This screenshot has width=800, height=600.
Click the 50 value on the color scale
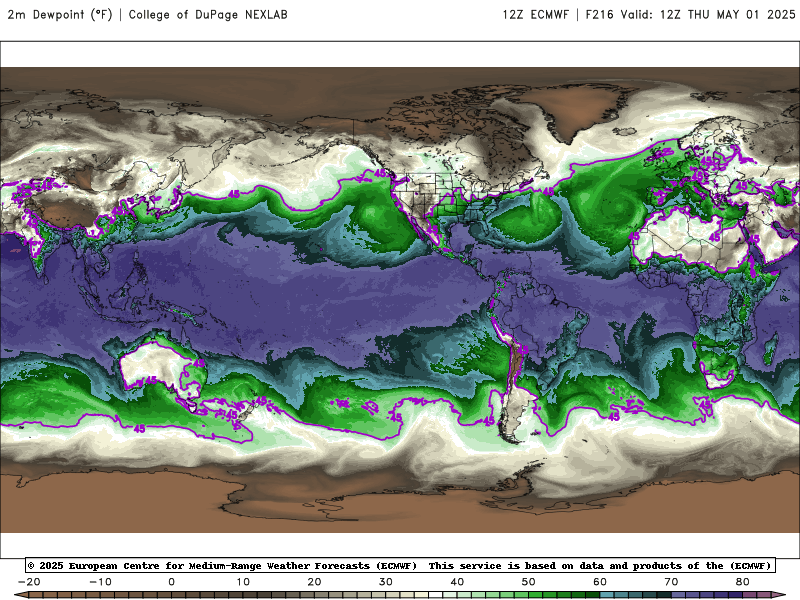pyautogui.click(x=529, y=582)
